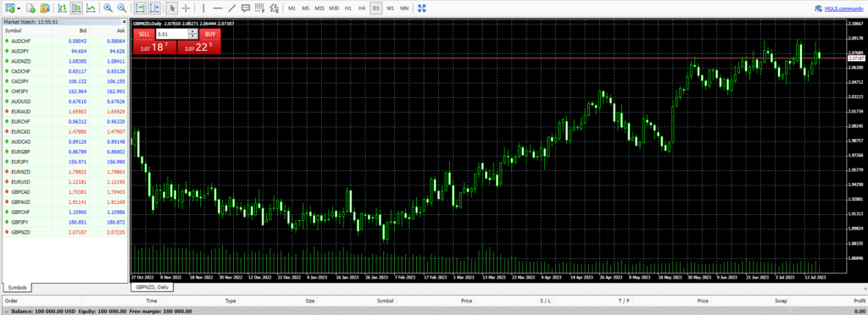Image resolution: width=868 pixels, height=315 pixels.
Task: Select EURGBP row in Market Watch
Action: 65,152
